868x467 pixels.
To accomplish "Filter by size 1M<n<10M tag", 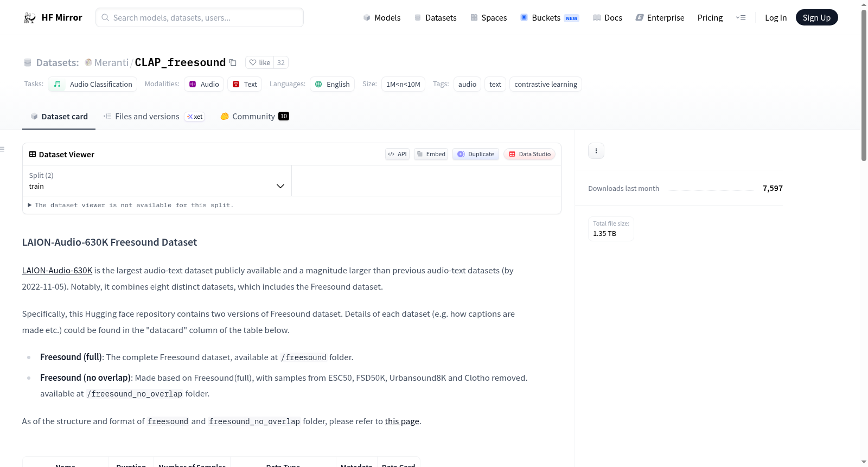I will 403,84.
